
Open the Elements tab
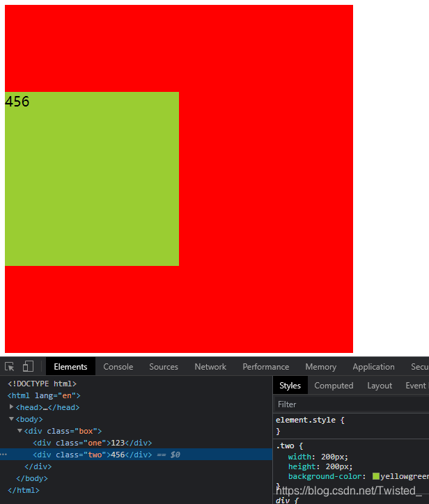click(70, 367)
